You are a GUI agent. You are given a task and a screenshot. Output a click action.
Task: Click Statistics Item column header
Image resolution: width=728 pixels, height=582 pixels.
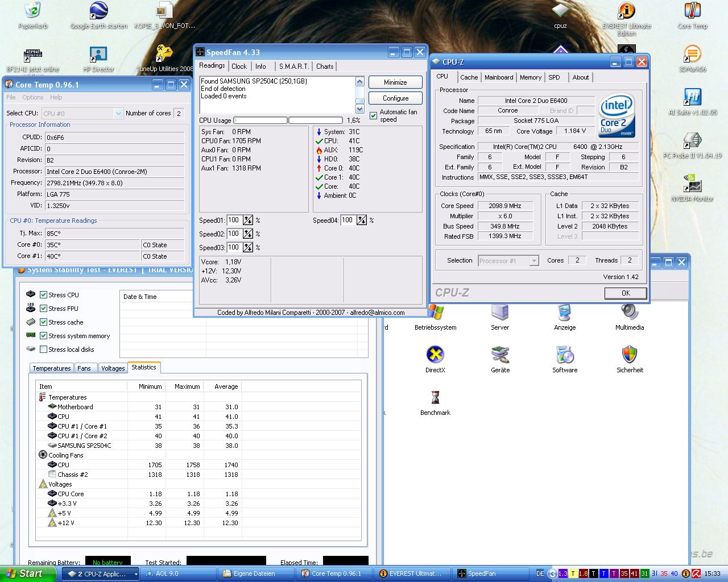[81, 386]
